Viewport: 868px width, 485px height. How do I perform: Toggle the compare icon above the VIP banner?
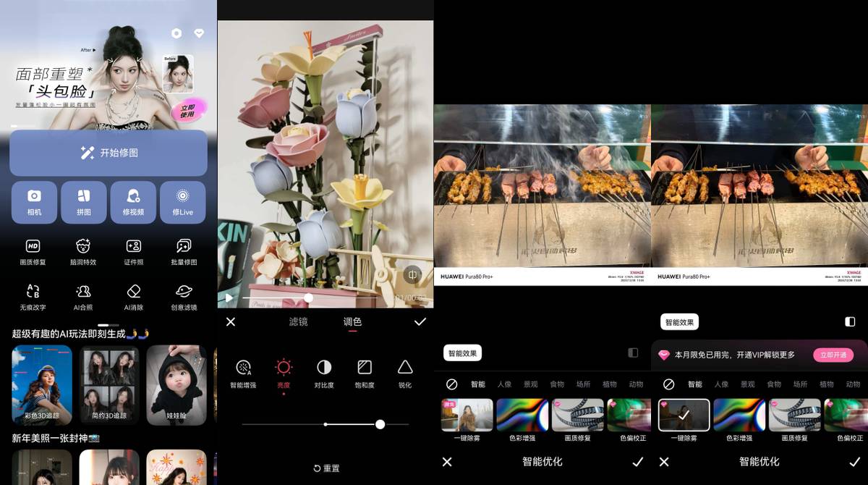click(x=850, y=321)
